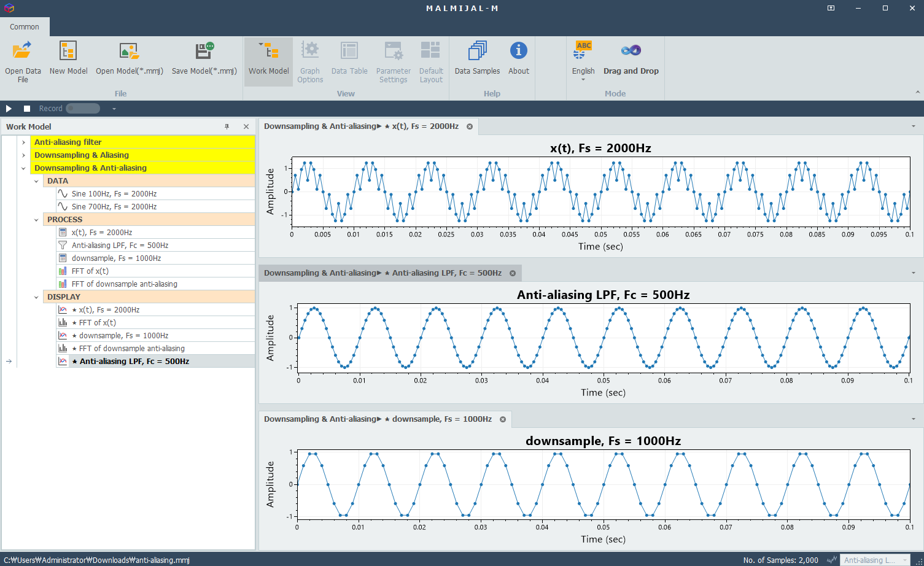The image size is (924, 566).
Task: Click sine wave icon of Sine 100Hz item
Action: (63, 193)
